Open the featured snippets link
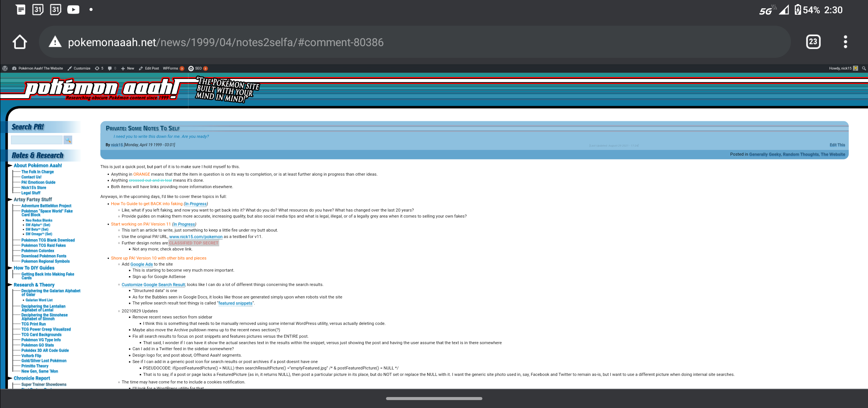The height and width of the screenshot is (408, 868). pyautogui.click(x=235, y=303)
